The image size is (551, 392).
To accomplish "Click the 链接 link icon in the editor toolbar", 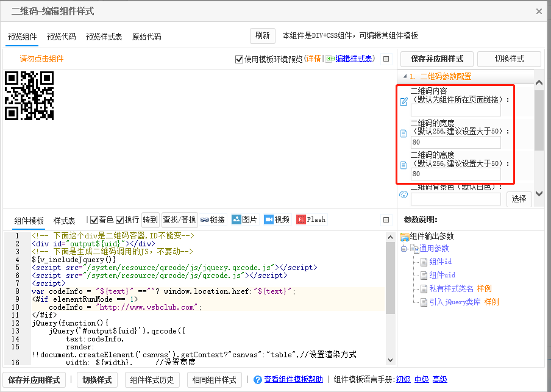I will point(205,219).
